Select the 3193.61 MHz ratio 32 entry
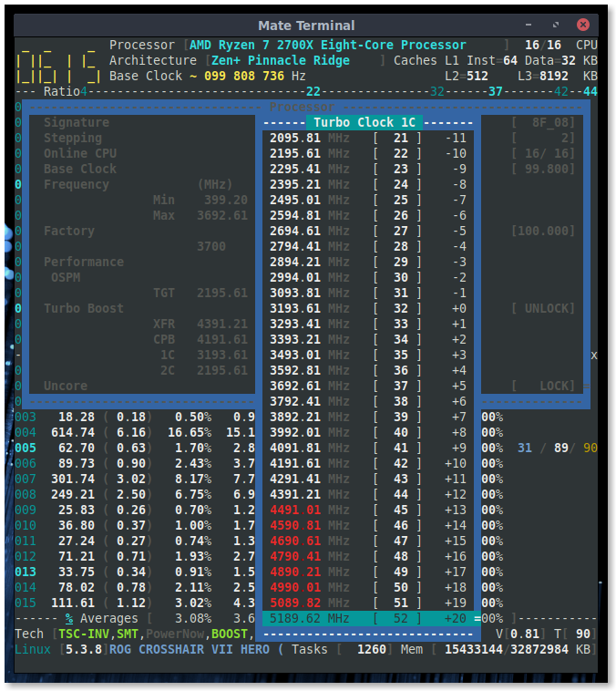 pos(368,308)
